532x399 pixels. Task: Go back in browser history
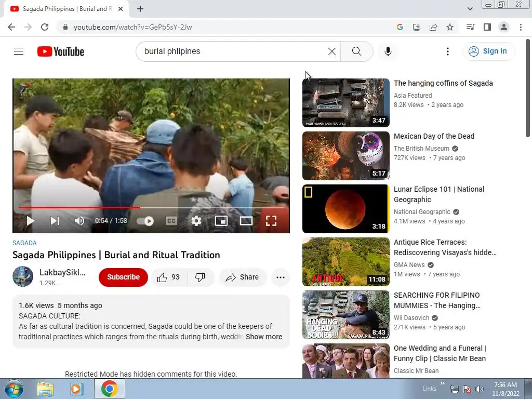[x=11, y=27]
